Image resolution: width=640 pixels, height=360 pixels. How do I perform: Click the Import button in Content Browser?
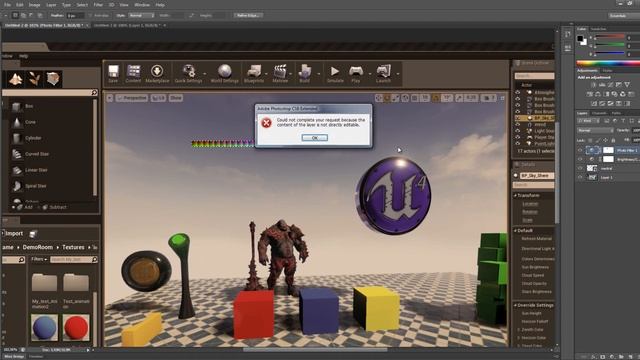pyautogui.click(x=14, y=233)
